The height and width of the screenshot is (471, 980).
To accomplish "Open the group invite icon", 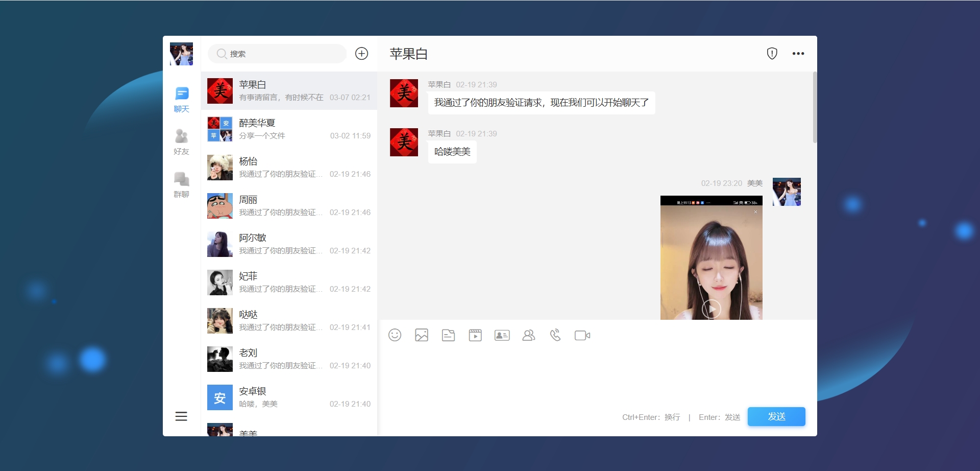I will 528,335.
